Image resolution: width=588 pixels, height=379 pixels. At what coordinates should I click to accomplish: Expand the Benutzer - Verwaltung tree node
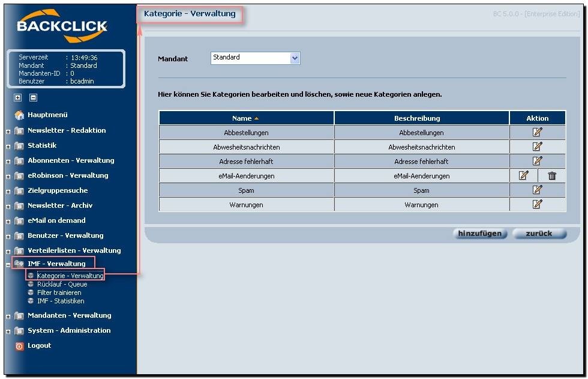click(x=8, y=237)
